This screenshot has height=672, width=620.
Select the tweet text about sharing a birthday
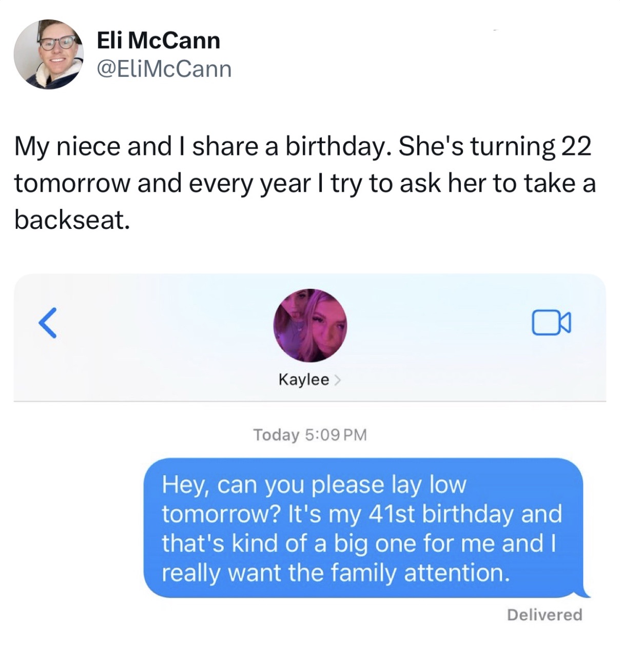point(304,183)
